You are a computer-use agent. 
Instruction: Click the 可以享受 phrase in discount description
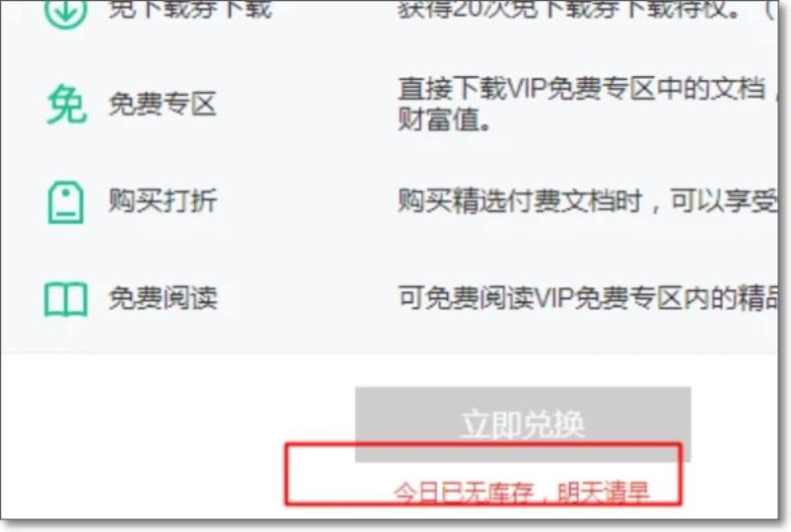724,201
